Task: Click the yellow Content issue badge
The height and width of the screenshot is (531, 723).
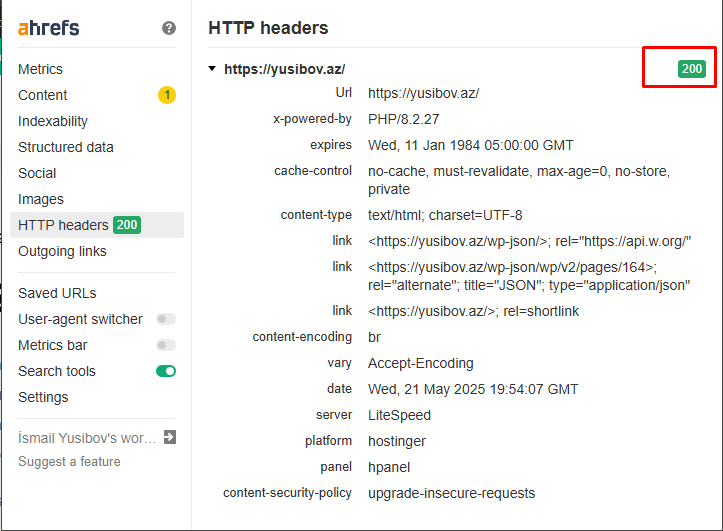Action: pos(167,95)
